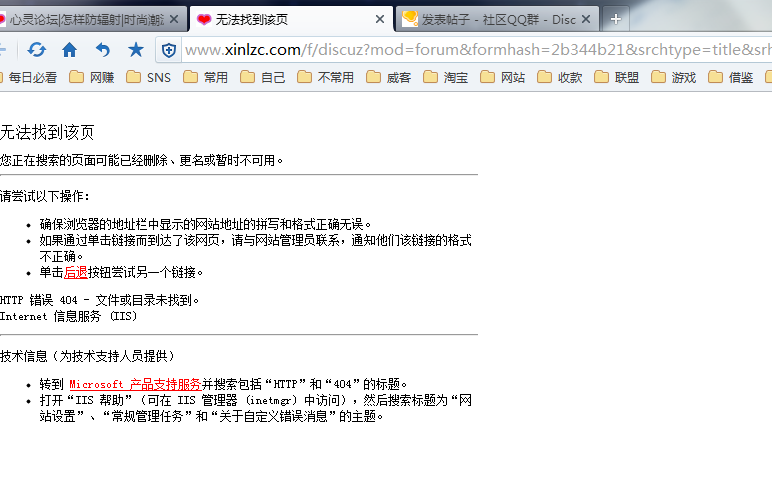This screenshot has height=480, width=772.
Task: Open the 不常用 bookmark folder
Action: [325, 78]
